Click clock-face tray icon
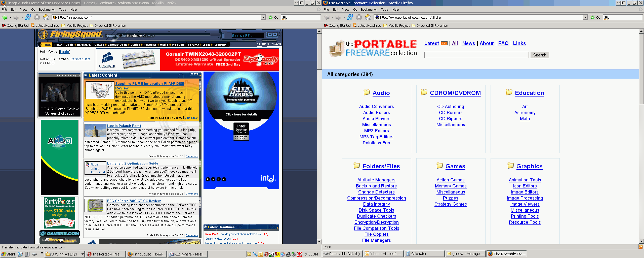The image size is (644, 258). pos(261,254)
